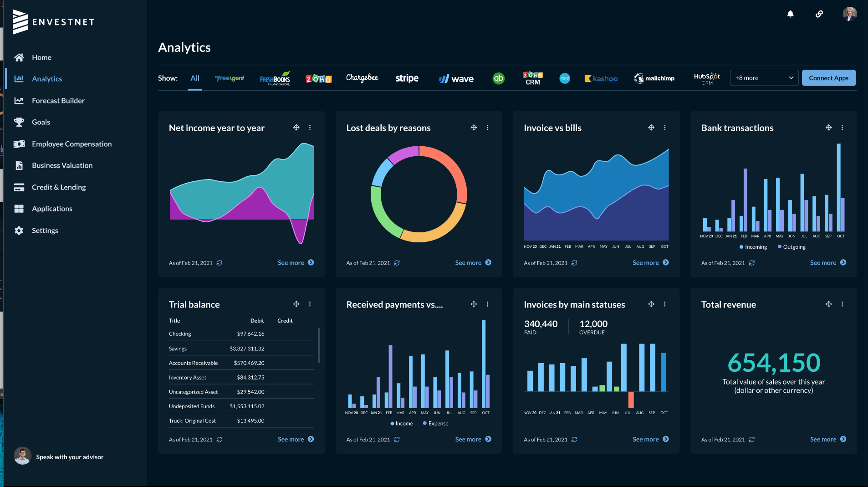This screenshot has height=487, width=868.
Task: Toggle Incoming legend in Bank transactions
Action: pyautogui.click(x=753, y=247)
